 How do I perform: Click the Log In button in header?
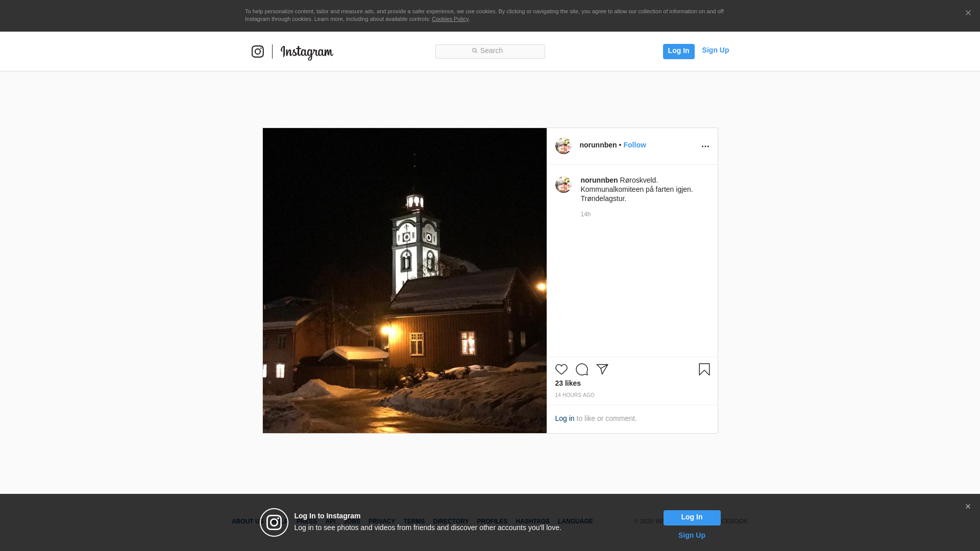click(678, 51)
